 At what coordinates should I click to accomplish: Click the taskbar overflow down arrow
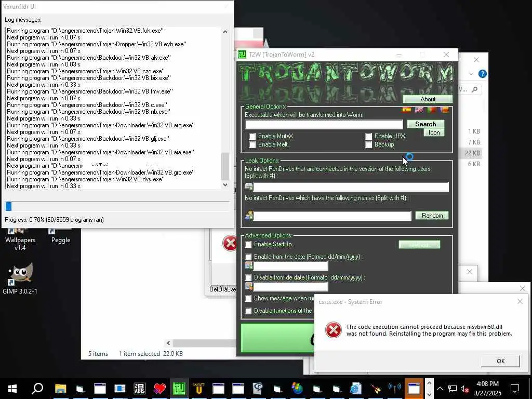pyautogui.click(x=429, y=394)
